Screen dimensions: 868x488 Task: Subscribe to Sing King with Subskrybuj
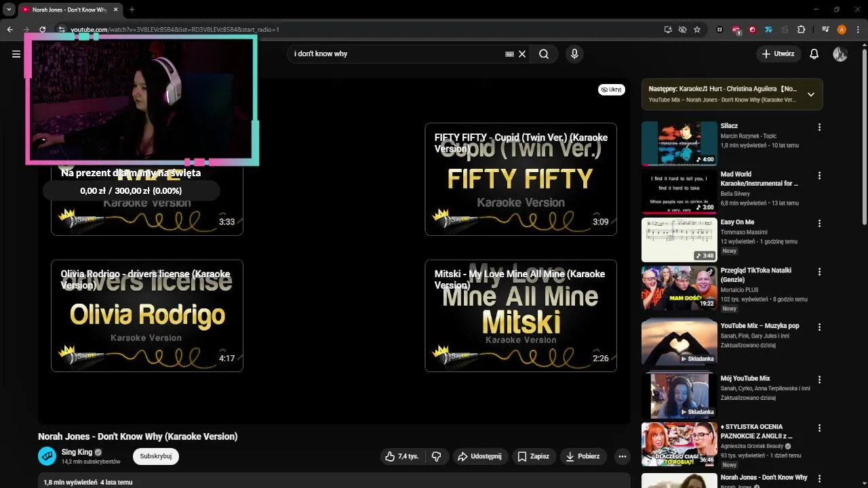[155, 456]
